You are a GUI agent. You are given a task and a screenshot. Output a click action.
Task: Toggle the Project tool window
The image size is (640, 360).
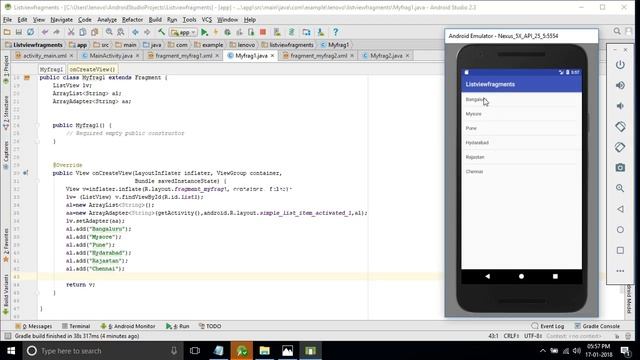click(x=6, y=69)
